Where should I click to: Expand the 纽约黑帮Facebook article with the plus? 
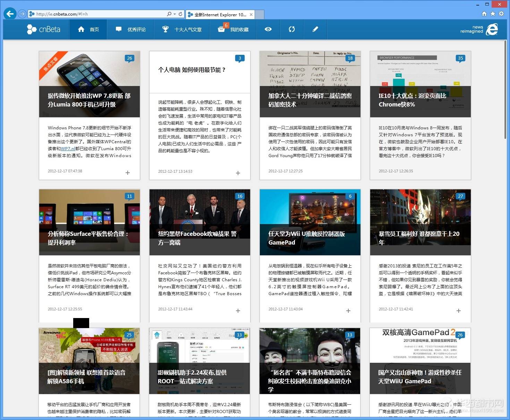[238, 311]
